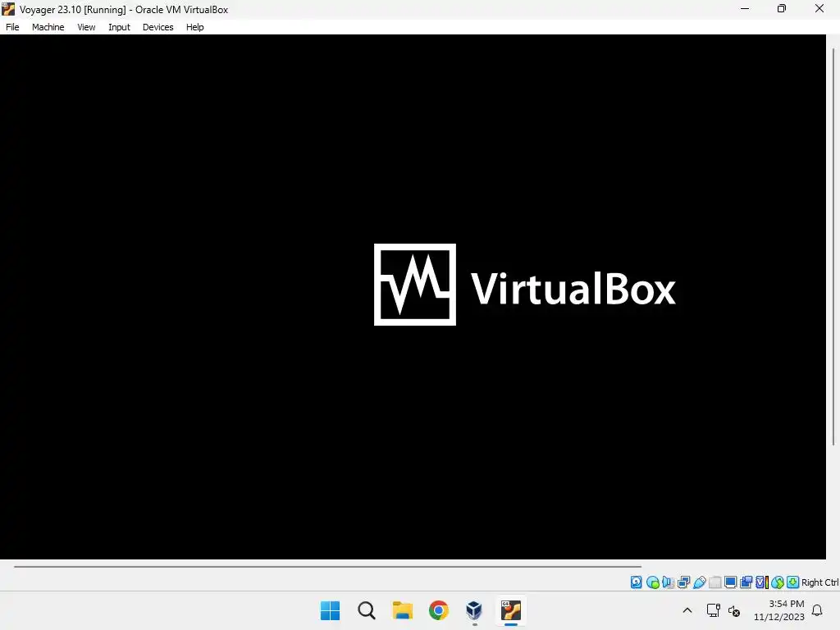
Task: Expand the hidden system tray icons chevron
Action: (x=687, y=610)
